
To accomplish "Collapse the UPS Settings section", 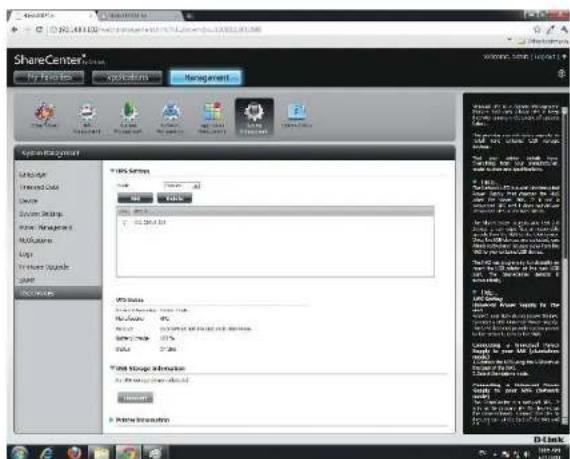I will point(112,170).
